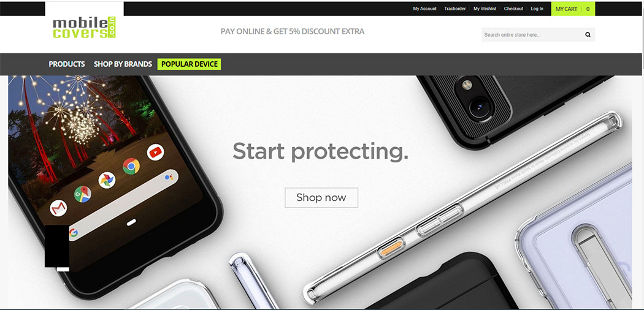Screen dimensions: 644x310
Task: Click the Google Maps pin icon
Action: 83,194
